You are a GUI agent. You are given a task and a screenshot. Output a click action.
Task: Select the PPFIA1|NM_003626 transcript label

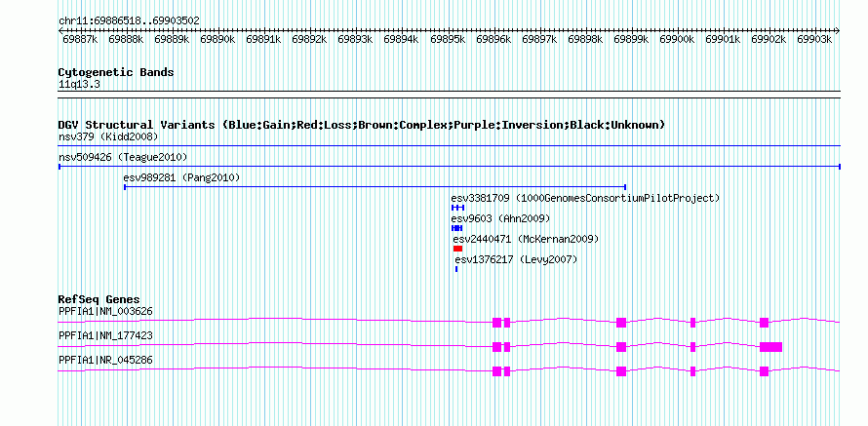(x=105, y=312)
